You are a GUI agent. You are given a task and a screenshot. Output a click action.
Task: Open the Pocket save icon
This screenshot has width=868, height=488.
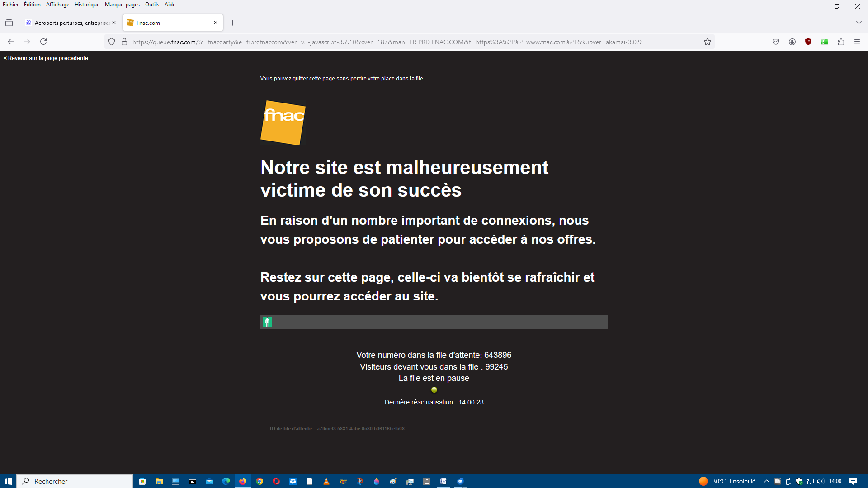[x=776, y=42]
